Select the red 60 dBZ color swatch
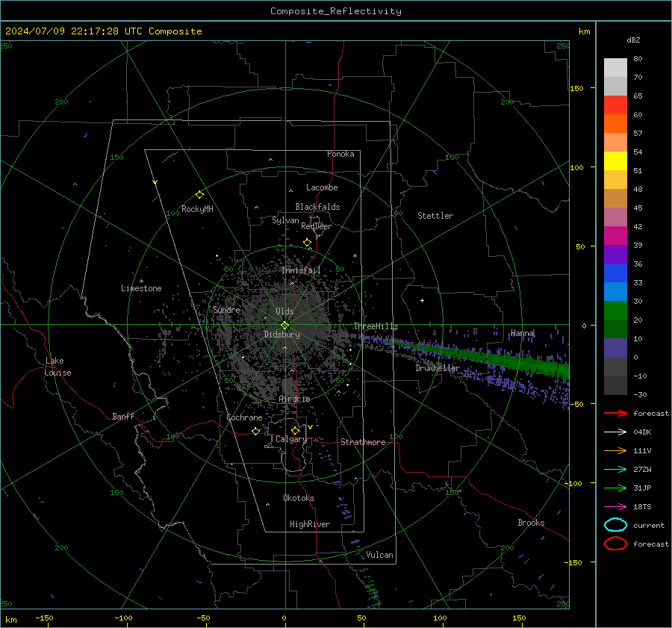 615,105
